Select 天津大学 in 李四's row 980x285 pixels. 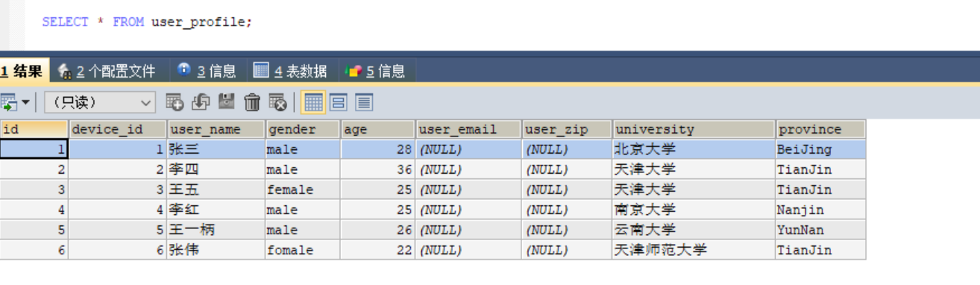point(694,169)
